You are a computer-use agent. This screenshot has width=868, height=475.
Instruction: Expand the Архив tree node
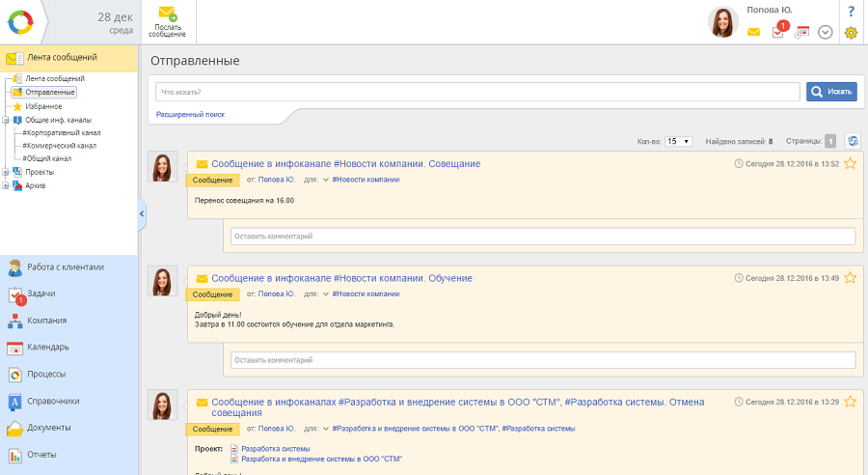pyautogui.click(x=5, y=185)
